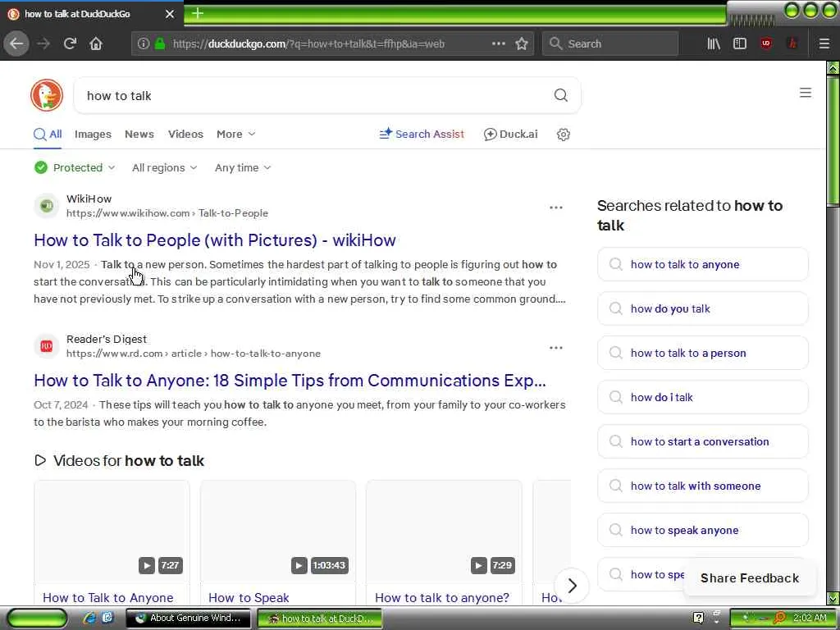Expand the All regions dropdown
The height and width of the screenshot is (630, 840).
click(164, 167)
